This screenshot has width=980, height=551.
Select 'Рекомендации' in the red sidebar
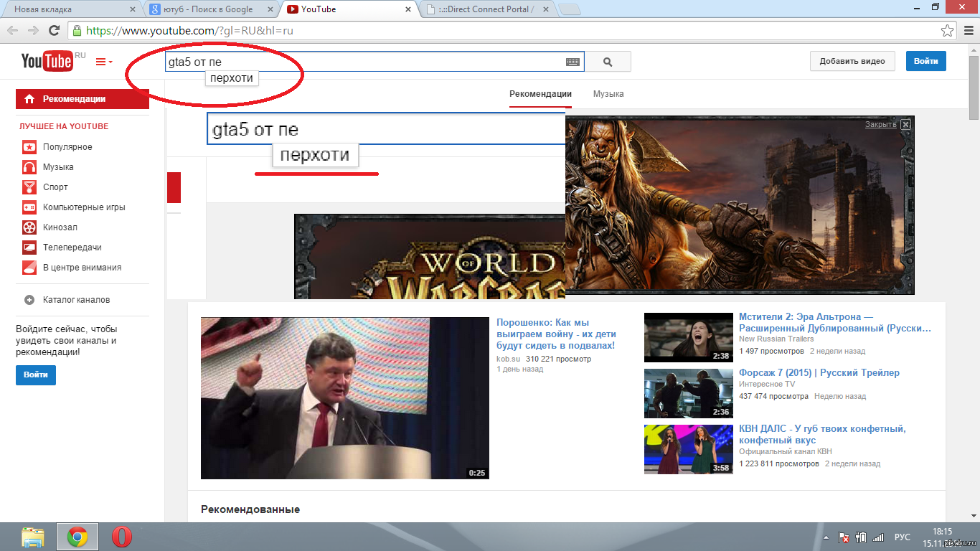(x=83, y=99)
